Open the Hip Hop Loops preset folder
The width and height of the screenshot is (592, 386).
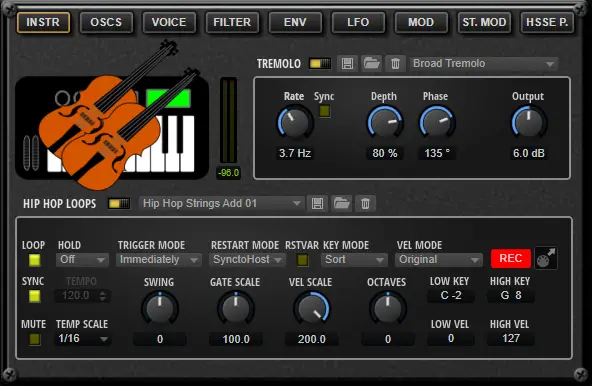pyautogui.click(x=341, y=204)
